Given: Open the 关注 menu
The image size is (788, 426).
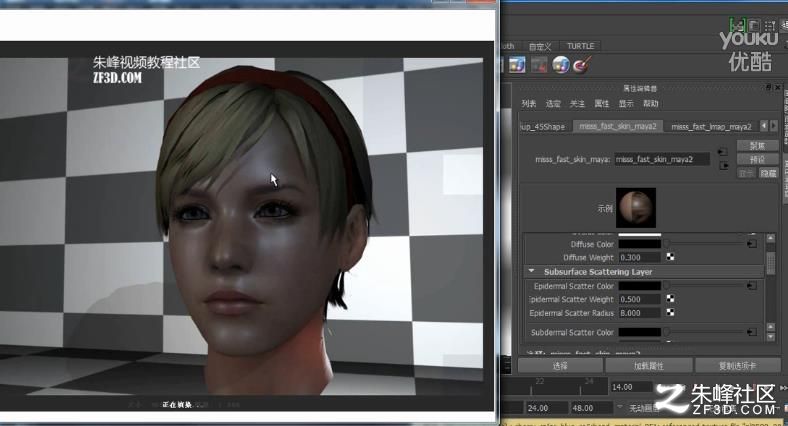Looking at the screenshot, I should 577,103.
